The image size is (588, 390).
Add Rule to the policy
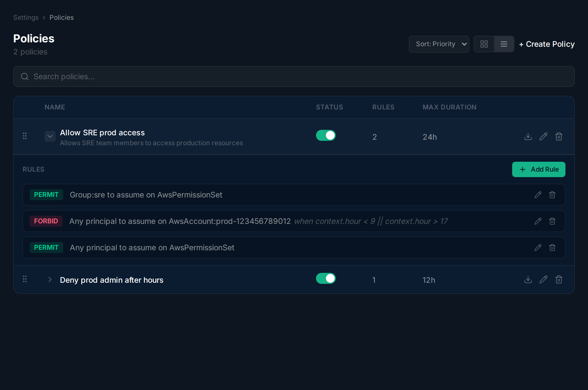pyautogui.click(x=539, y=169)
